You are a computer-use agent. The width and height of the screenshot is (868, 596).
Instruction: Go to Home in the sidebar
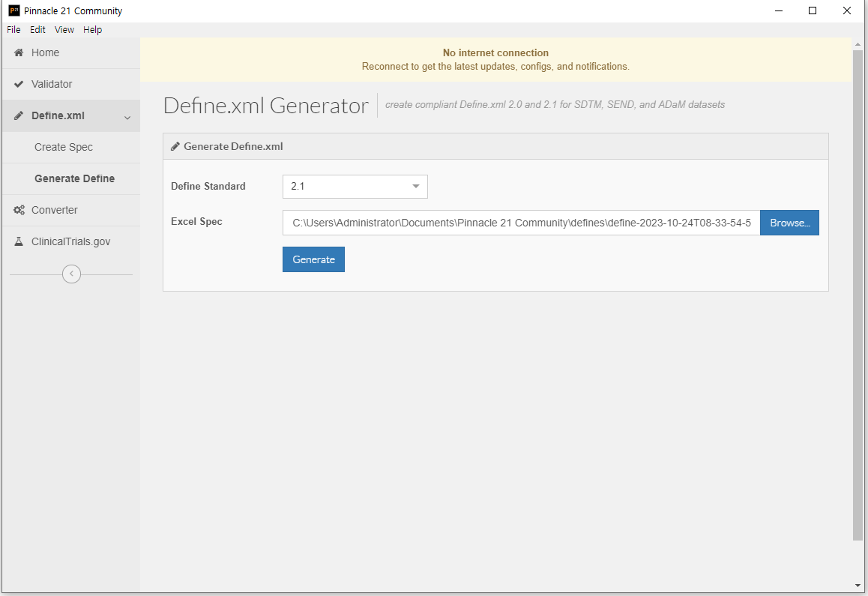71,52
